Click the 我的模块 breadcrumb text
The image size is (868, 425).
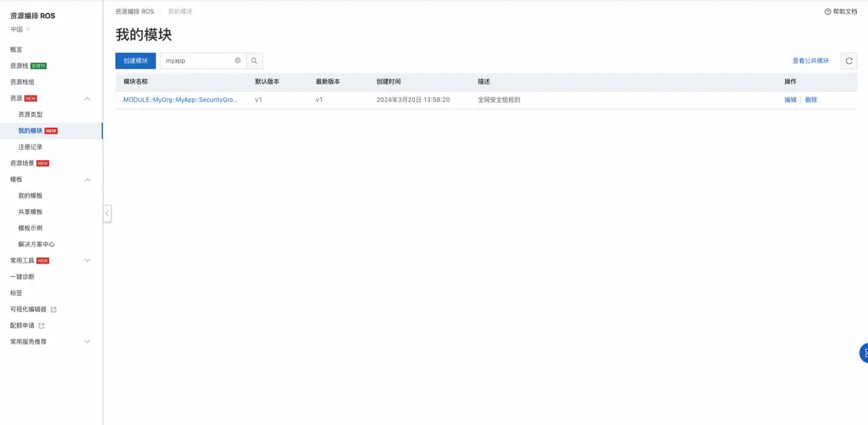click(x=180, y=12)
